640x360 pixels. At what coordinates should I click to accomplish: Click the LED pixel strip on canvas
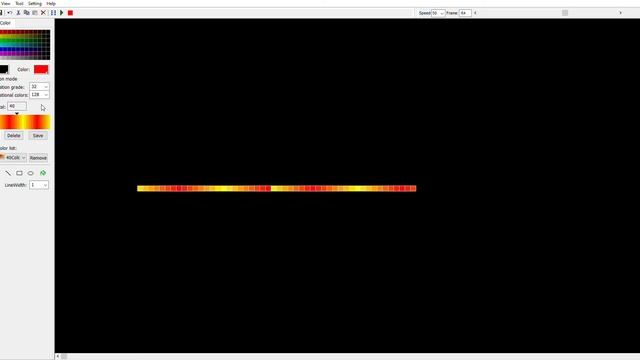point(277,188)
